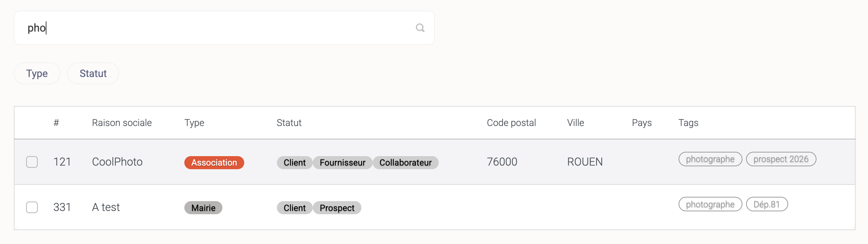Sort by Raison sociale column header
Screen dimensions: 868x244
[122, 123]
